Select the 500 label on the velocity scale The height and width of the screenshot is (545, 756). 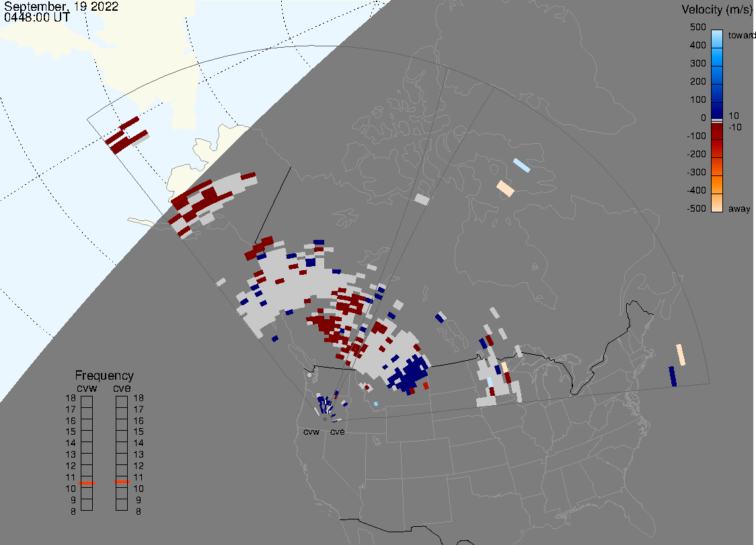(697, 27)
